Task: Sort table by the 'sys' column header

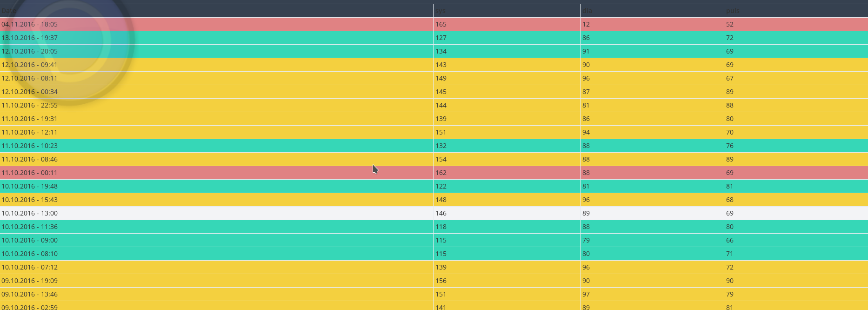Action: click(507, 11)
